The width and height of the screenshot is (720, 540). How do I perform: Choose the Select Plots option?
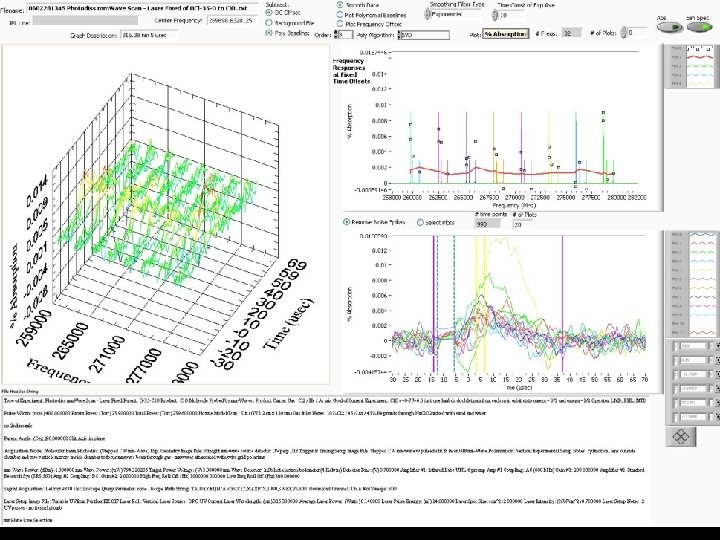pyautogui.click(x=420, y=222)
